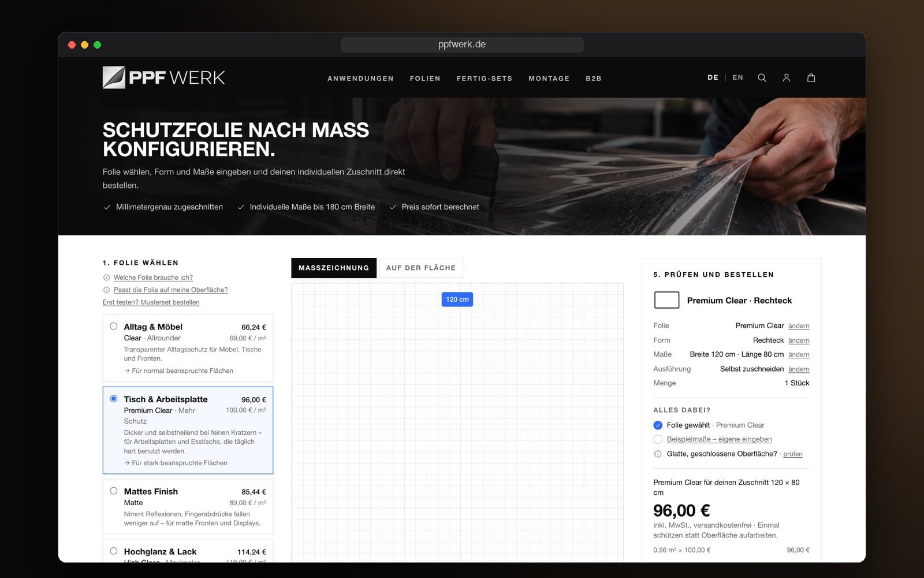Click info icon beside 'Welche Folie brauche ich?'
Screen dimensions: 924x578
[x=106, y=277]
